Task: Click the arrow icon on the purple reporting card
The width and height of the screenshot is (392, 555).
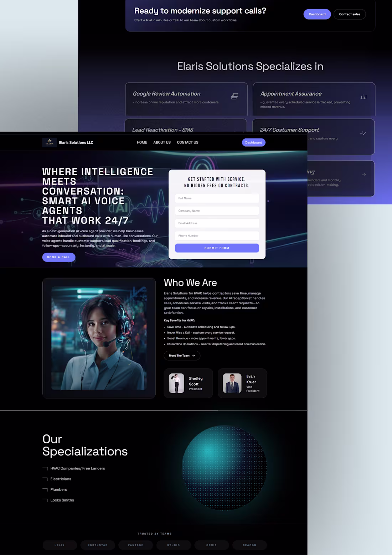Action: click(x=363, y=174)
